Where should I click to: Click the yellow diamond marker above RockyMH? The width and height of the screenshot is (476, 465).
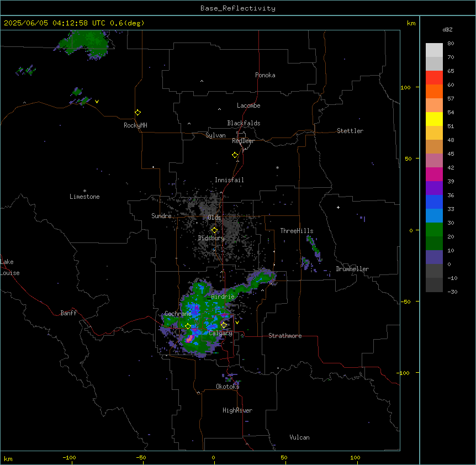(137, 112)
